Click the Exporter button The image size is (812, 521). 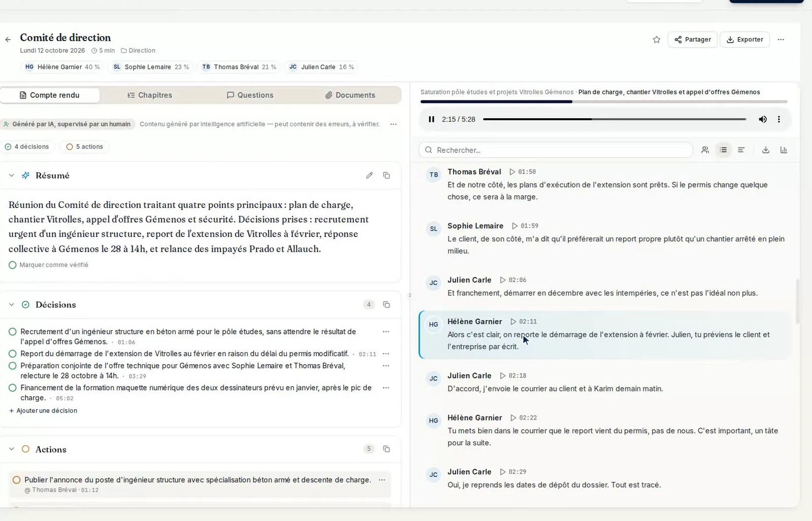745,40
